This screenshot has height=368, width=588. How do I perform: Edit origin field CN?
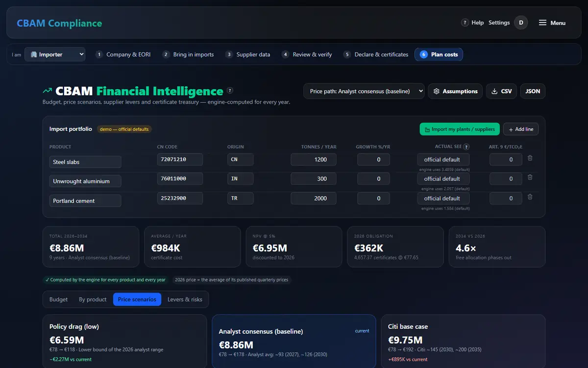241,159
